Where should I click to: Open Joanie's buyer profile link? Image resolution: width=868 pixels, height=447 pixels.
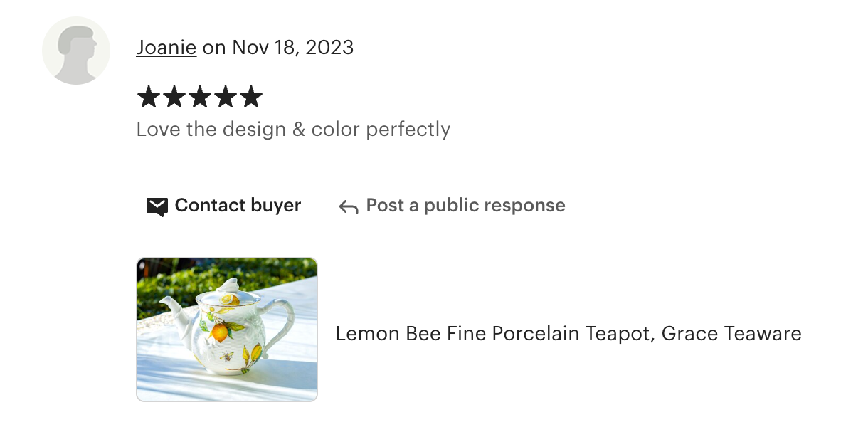[166, 48]
